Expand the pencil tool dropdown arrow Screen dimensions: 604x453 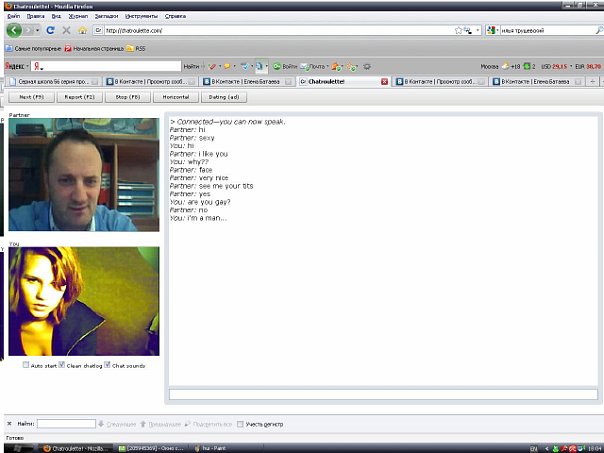220,67
